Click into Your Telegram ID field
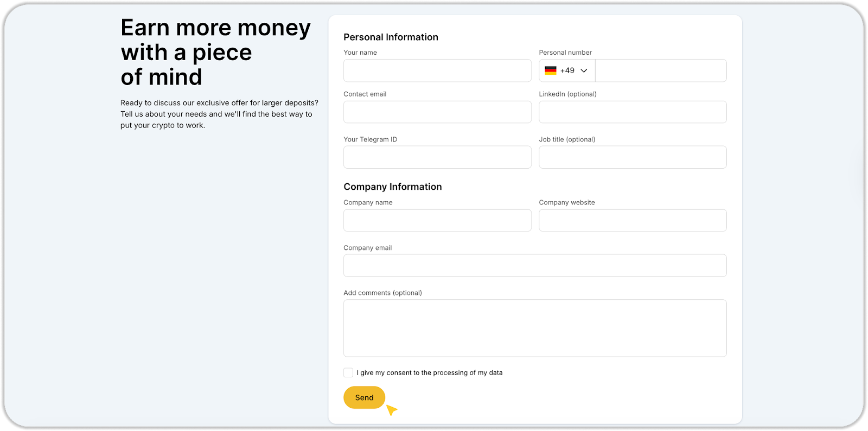 (x=437, y=157)
